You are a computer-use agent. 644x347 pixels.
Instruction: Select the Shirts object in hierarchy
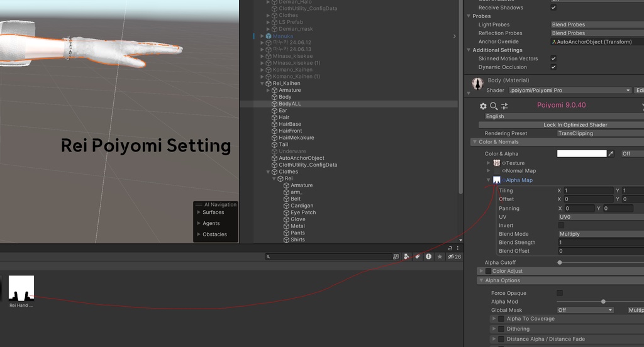click(297, 240)
